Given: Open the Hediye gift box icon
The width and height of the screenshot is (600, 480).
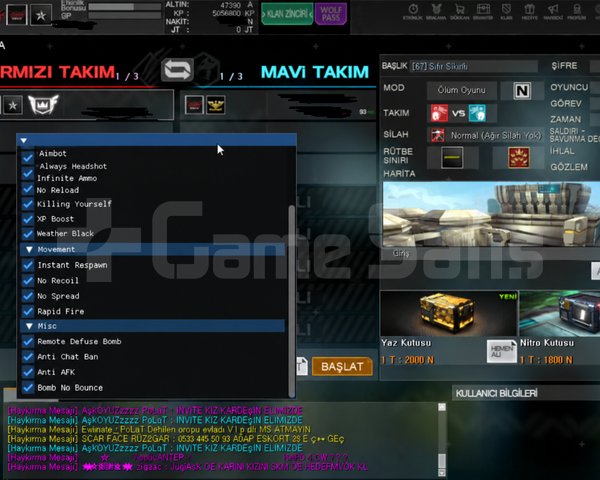Looking at the screenshot, I should 530,11.
